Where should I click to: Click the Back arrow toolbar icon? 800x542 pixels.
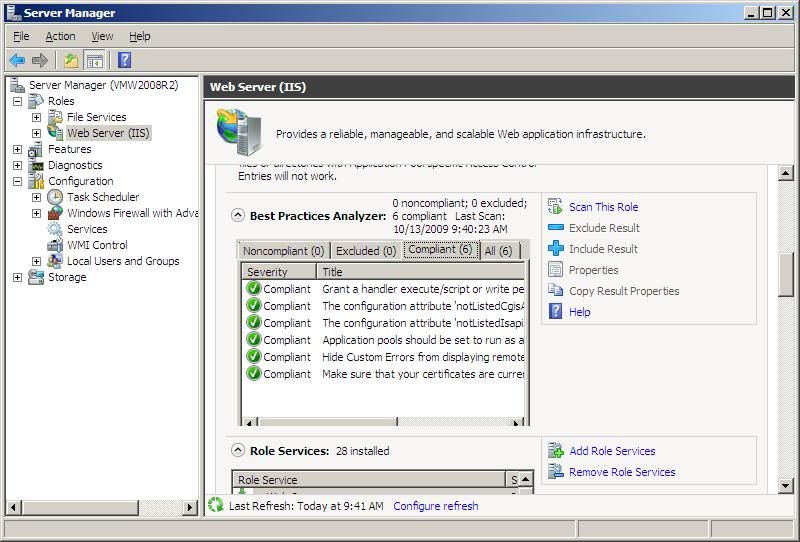pos(17,60)
